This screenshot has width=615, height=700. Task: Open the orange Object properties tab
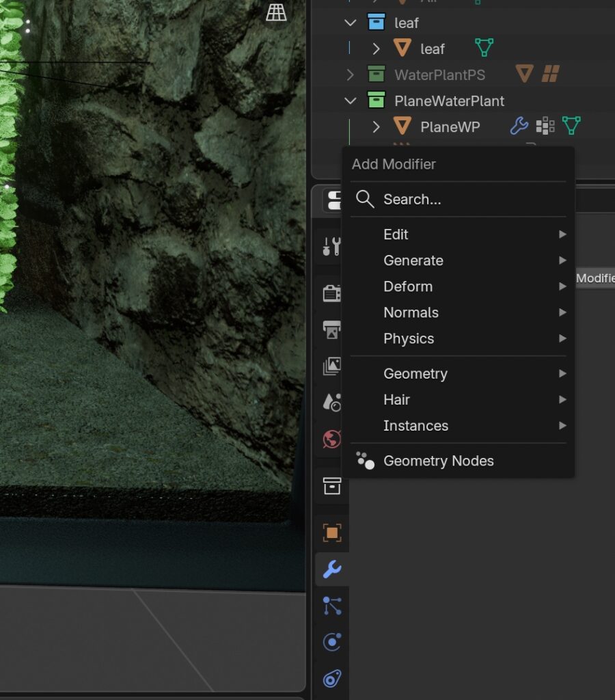(x=332, y=533)
